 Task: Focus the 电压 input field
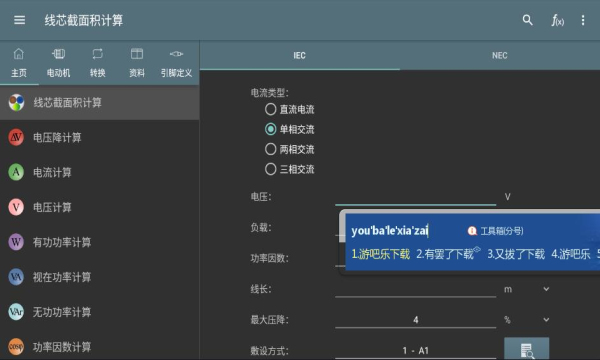(416, 197)
